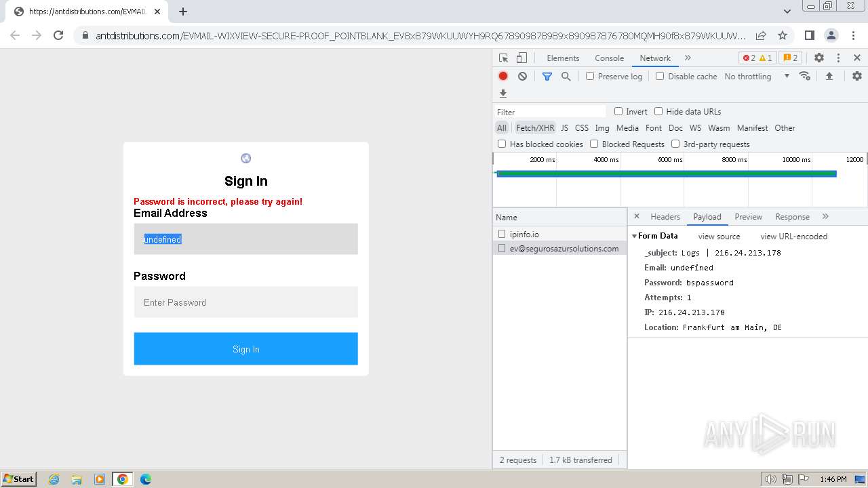Viewport: 868px width, 488px height.
Task: Tick the ipinfo.io request checkbox
Action: click(x=502, y=234)
